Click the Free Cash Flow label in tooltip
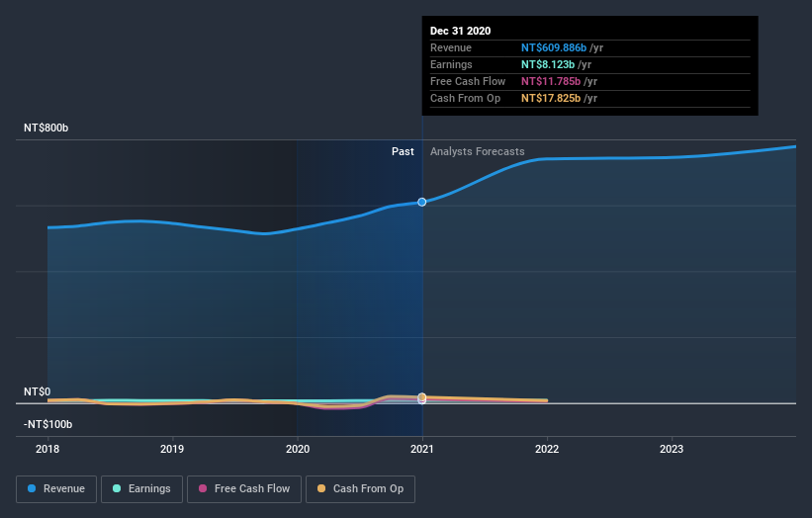 click(468, 81)
